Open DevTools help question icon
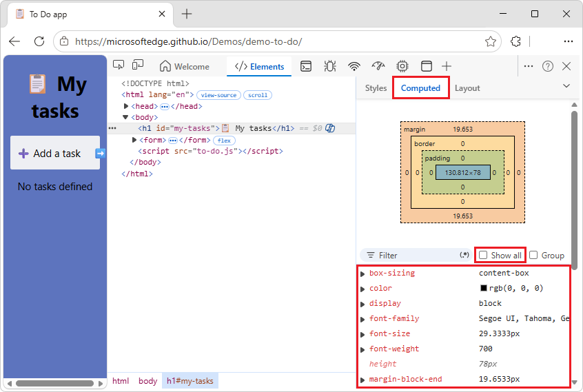583x392 pixels. (x=548, y=67)
